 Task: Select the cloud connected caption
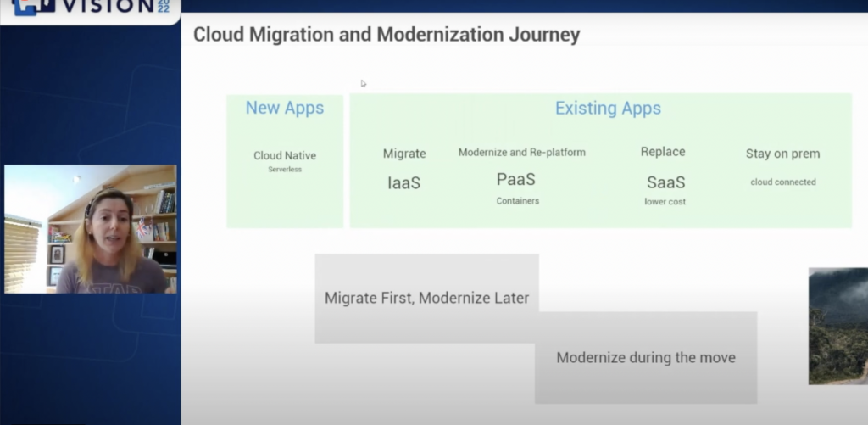point(782,182)
